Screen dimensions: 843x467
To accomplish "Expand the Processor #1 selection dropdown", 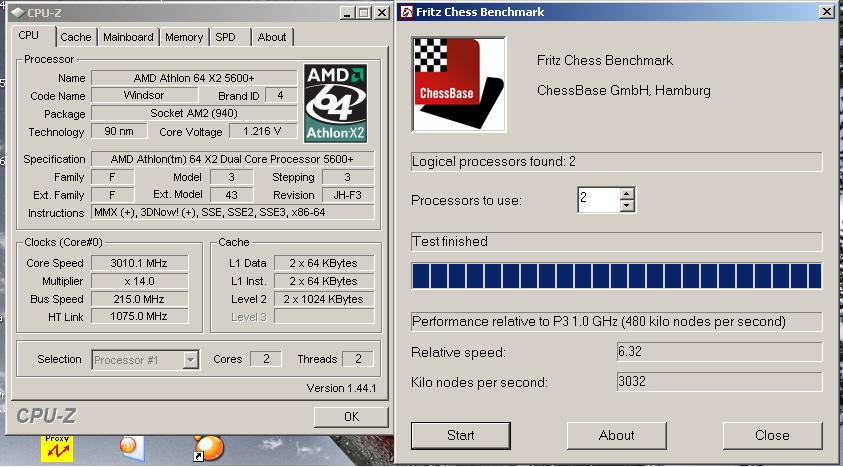I will [190, 360].
